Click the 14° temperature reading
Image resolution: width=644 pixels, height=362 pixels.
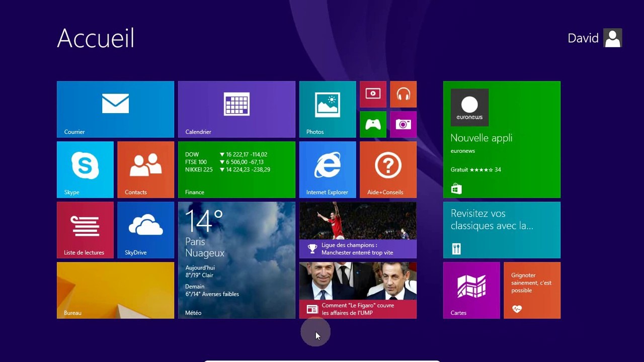coord(204,221)
